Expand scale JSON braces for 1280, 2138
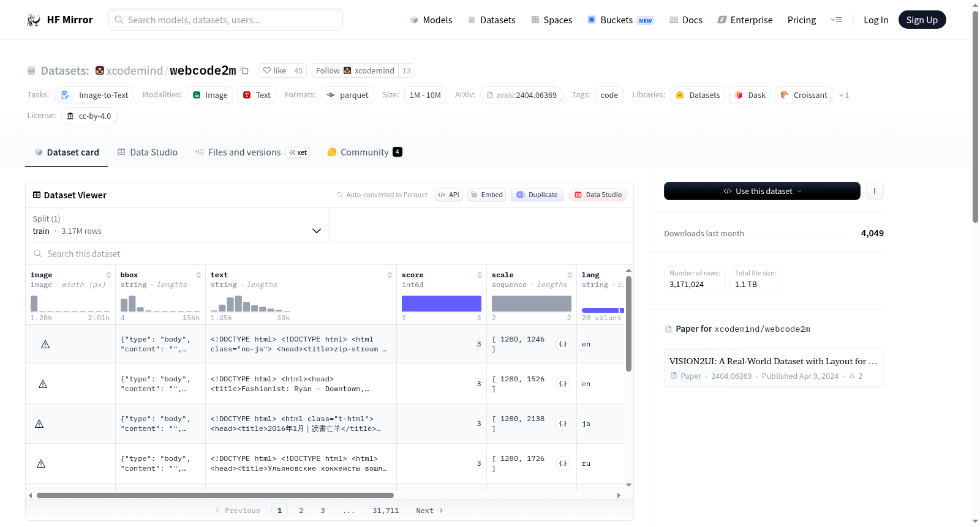The image size is (980, 527). (x=563, y=424)
